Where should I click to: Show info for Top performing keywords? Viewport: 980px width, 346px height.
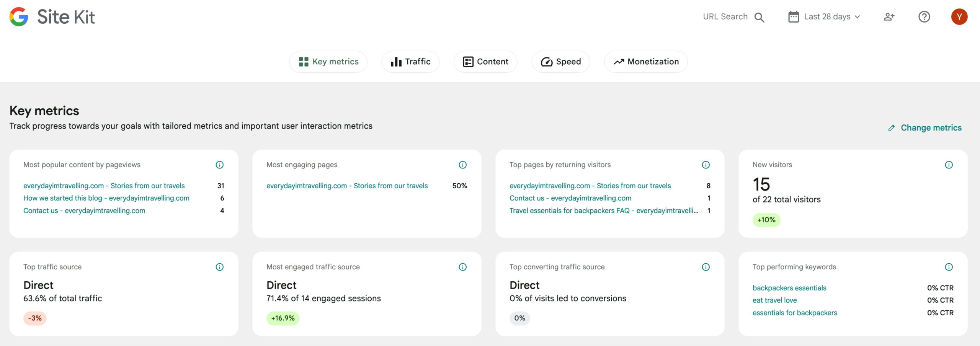point(949,267)
